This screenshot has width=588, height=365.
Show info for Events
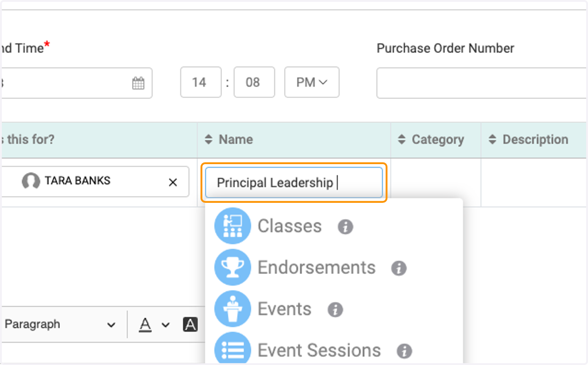click(335, 310)
